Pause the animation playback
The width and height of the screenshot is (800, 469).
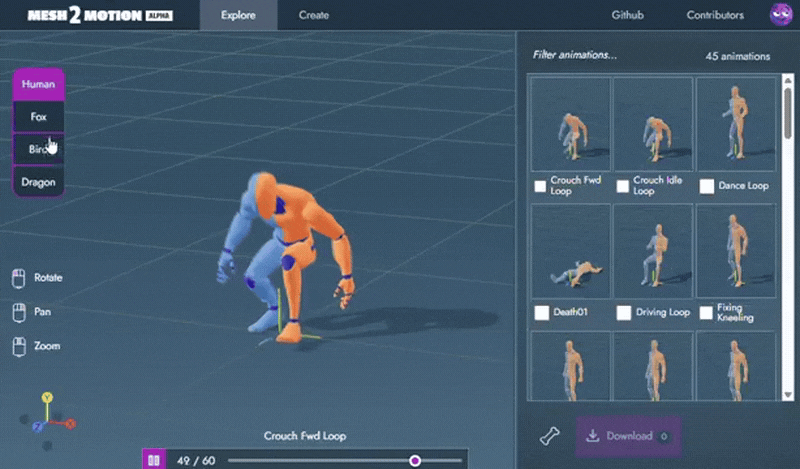(154, 460)
